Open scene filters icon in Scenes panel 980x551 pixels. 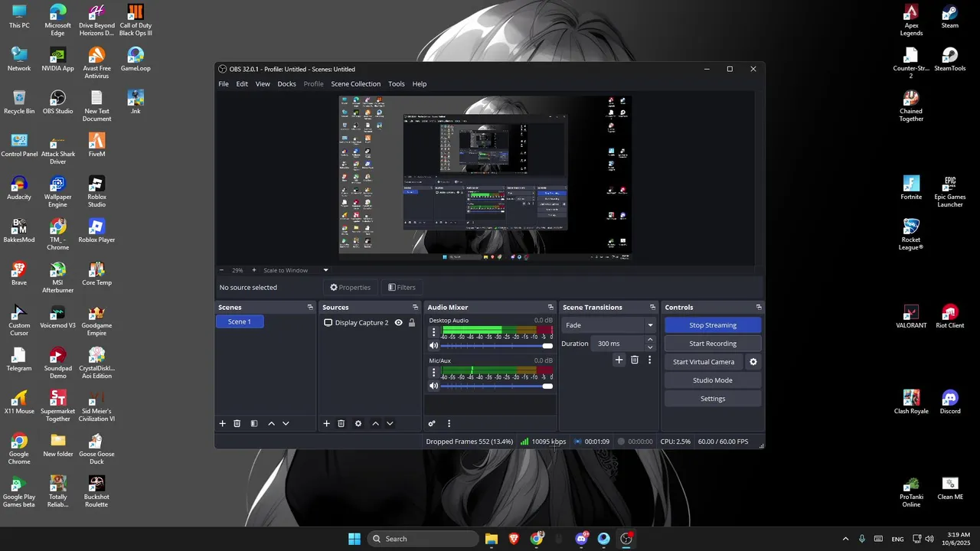pyautogui.click(x=254, y=423)
